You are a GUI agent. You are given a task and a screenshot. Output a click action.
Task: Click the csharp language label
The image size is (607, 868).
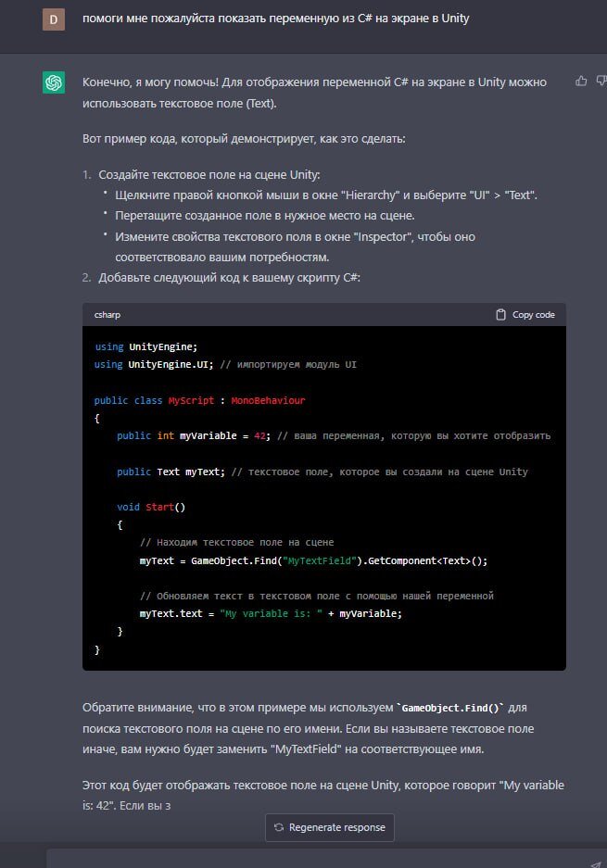(x=107, y=314)
